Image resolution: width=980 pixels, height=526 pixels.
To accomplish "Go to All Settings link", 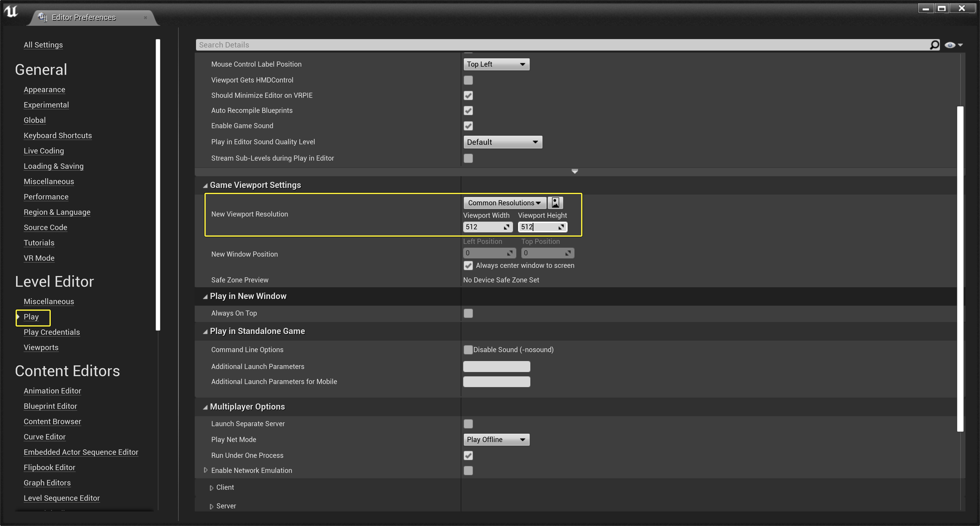I will pyautogui.click(x=43, y=45).
